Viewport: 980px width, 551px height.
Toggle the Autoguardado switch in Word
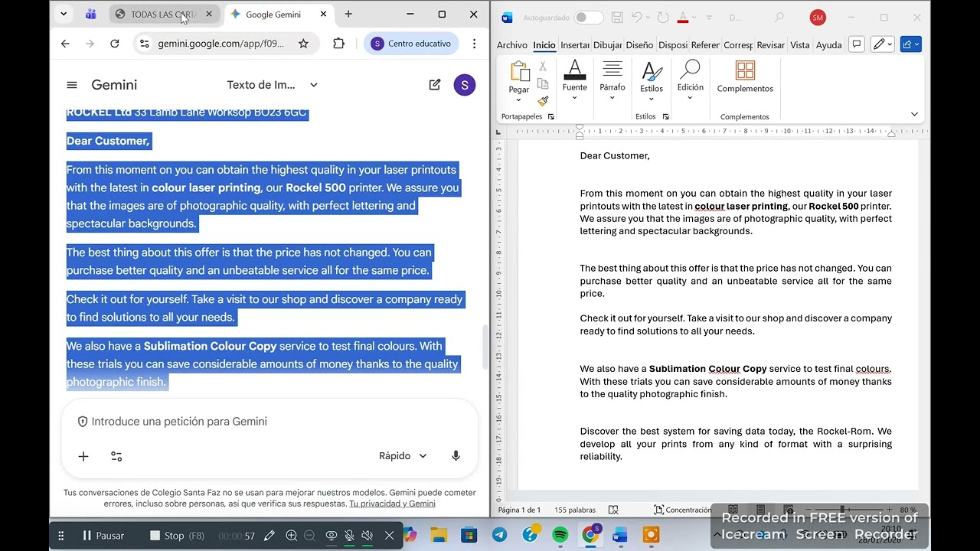589,18
